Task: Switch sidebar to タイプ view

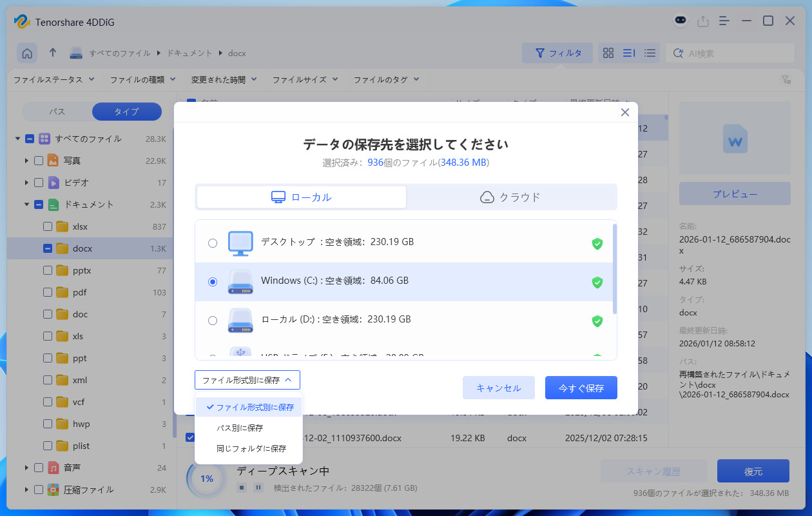Action: tap(126, 112)
